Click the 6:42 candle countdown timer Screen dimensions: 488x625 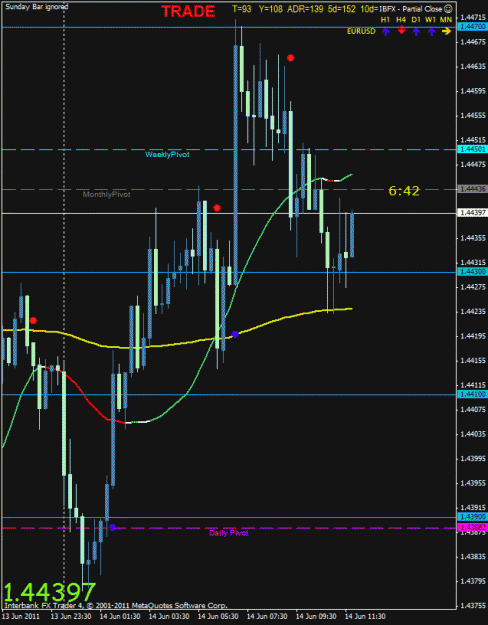[x=404, y=191]
